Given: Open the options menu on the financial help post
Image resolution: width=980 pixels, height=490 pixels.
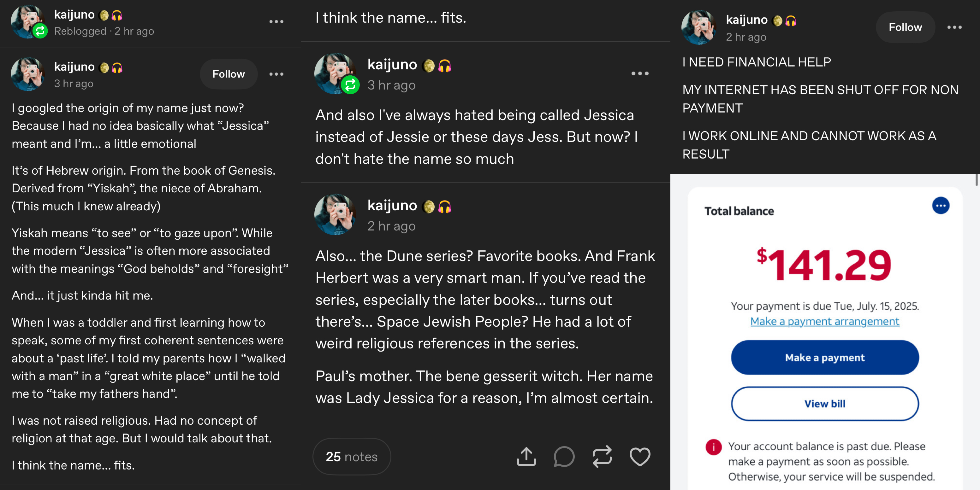Looking at the screenshot, I should tap(954, 27).
